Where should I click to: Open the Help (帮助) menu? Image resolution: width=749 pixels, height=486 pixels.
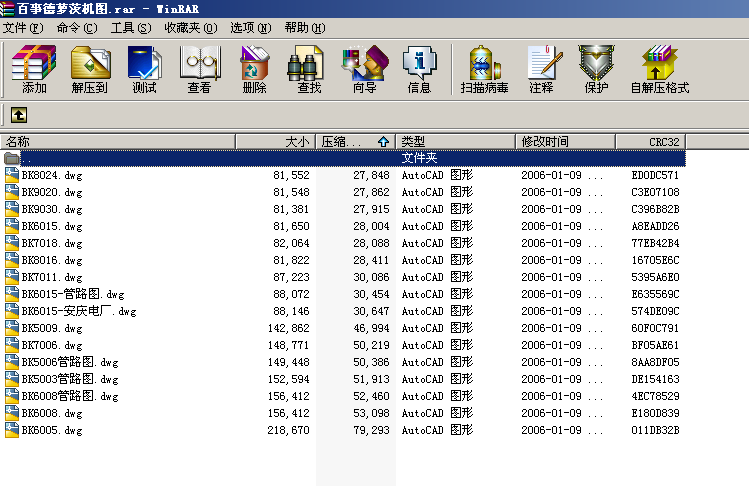tap(305, 28)
